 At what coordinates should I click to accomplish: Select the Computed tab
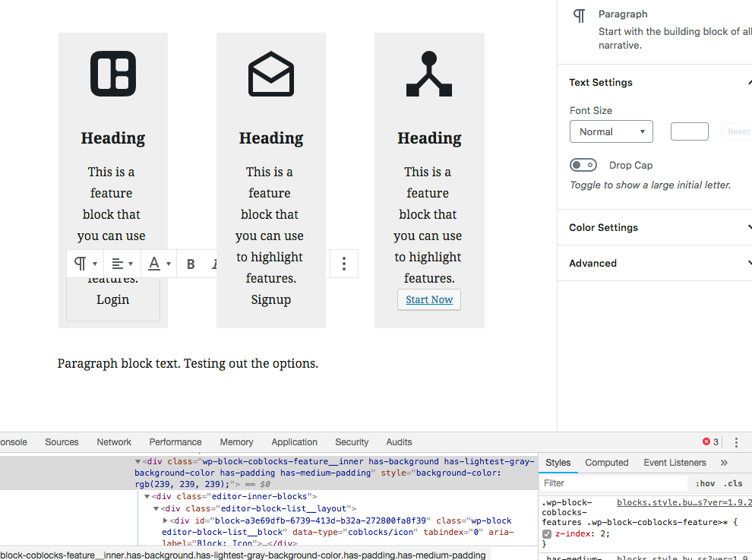[607, 463]
